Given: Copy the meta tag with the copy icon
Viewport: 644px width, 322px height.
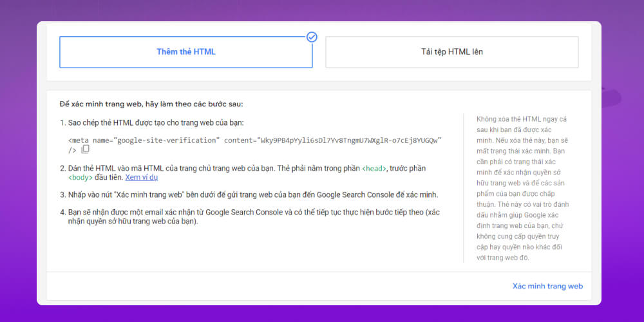Looking at the screenshot, I should pos(85,149).
